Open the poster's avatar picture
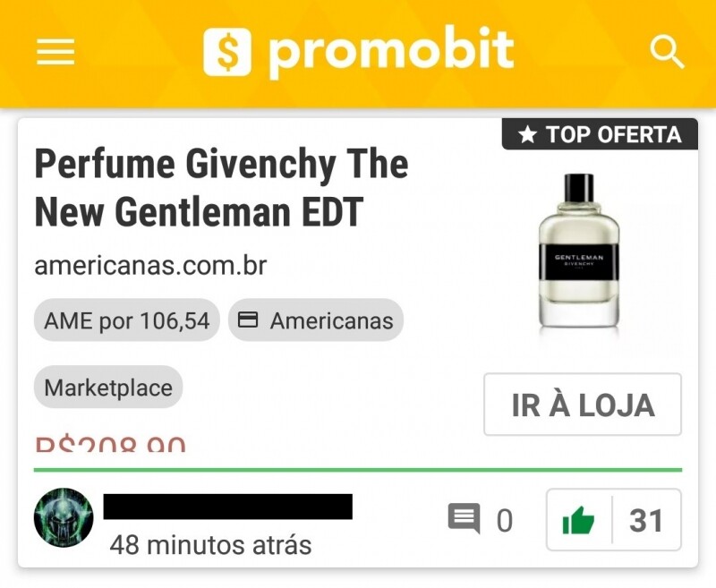The width and height of the screenshot is (716, 588). tap(64, 517)
